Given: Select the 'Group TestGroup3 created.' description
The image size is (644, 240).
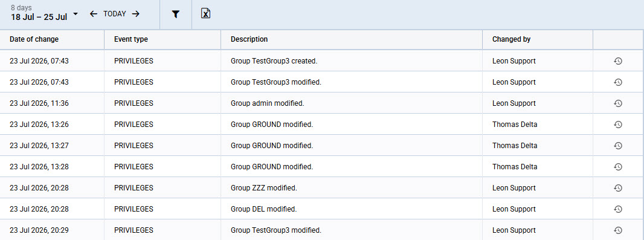Looking at the screenshot, I should click(274, 61).
